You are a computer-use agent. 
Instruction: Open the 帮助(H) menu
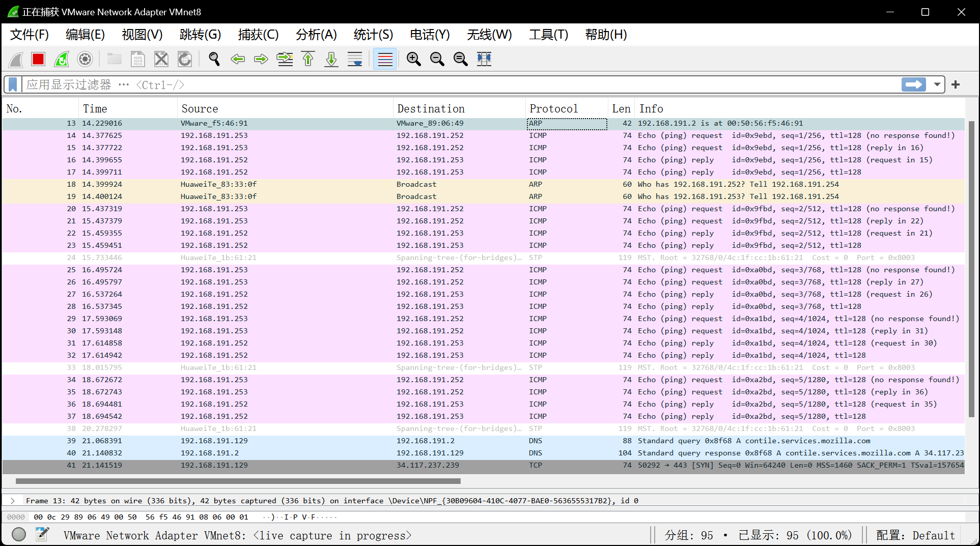click(606, 35)
